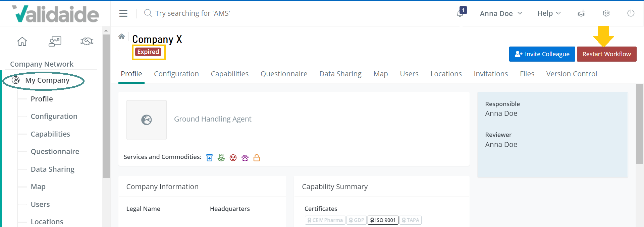Click the company logo placeholder thumbnail
The height and width of the screenshot is (227, 644).
pyautogui.click(x=147, y=120)
